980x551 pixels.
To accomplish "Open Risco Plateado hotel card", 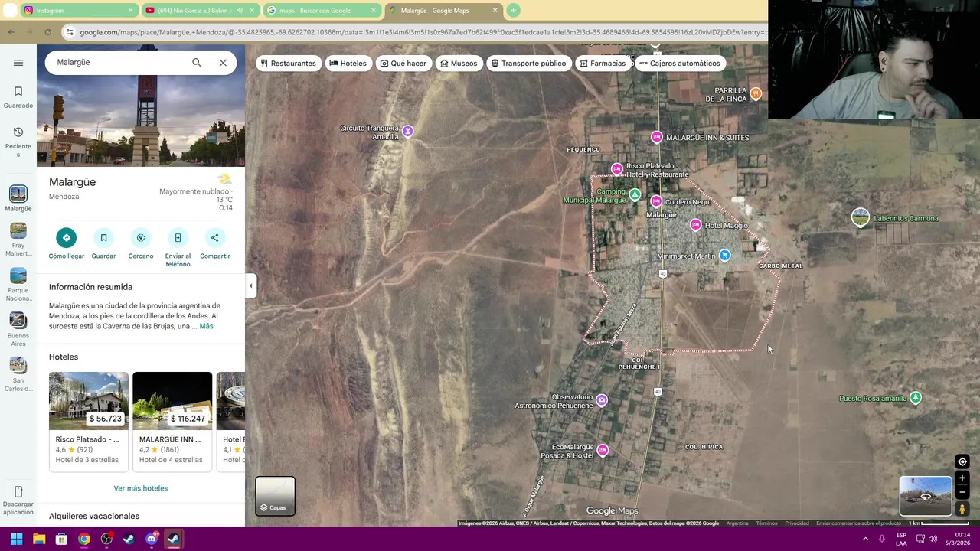I will [x=88, y=422].
